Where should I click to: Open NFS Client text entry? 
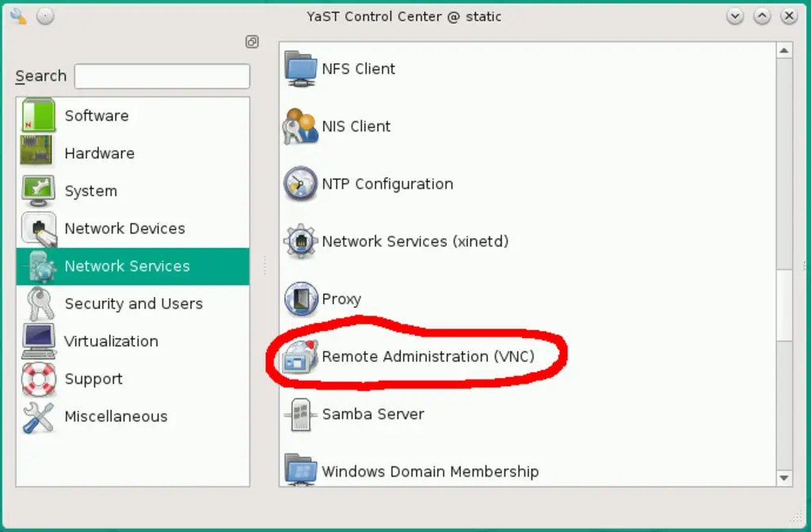pos(359,69)
